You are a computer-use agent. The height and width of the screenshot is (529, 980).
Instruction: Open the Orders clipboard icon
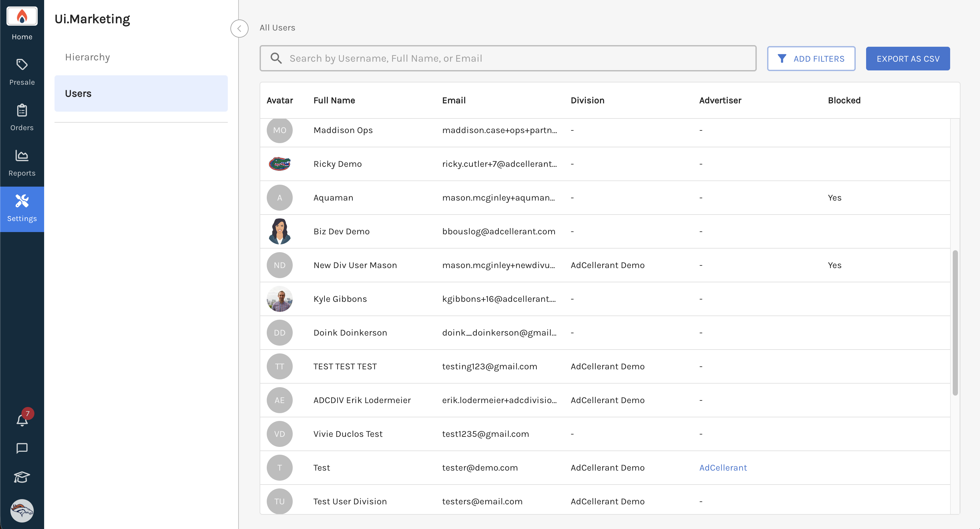click(22, 110)
